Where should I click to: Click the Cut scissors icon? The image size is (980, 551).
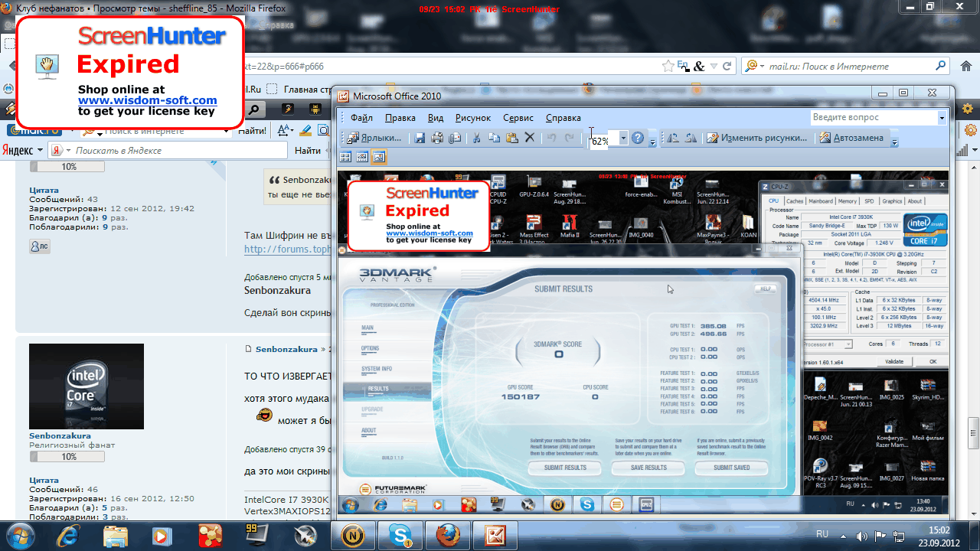[476, 139]
